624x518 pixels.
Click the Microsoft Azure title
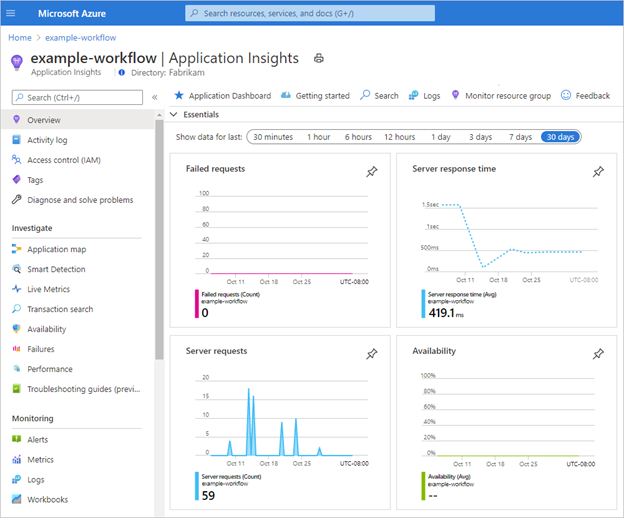(72, 14)
